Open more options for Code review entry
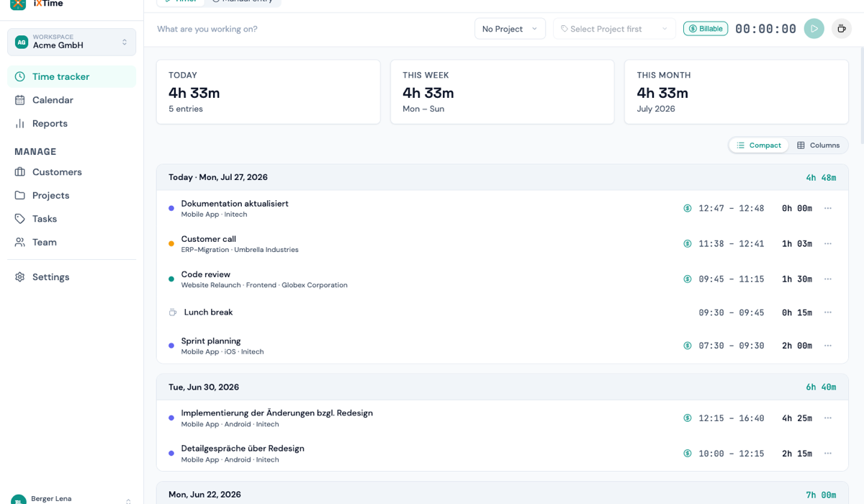The height and width of the screenshot is (504, 864). 828,279
